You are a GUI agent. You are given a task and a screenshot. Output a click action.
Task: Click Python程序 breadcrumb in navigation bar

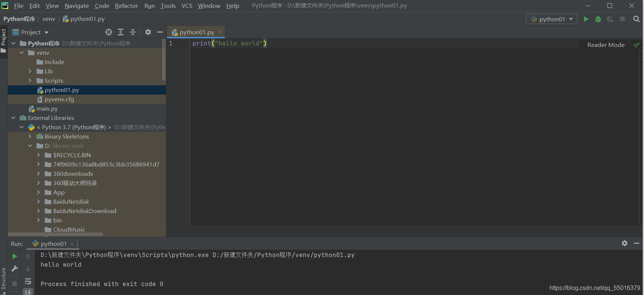[x=19, y=19]
